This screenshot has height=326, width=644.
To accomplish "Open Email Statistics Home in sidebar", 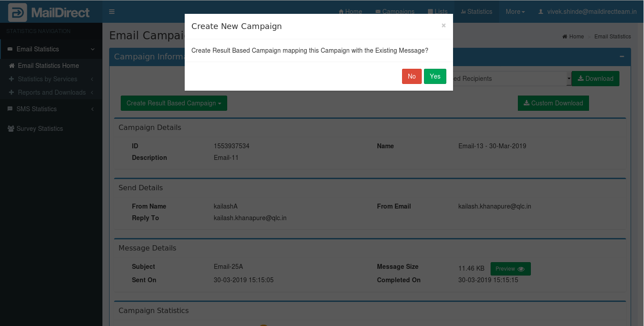I will click(48, 66).
